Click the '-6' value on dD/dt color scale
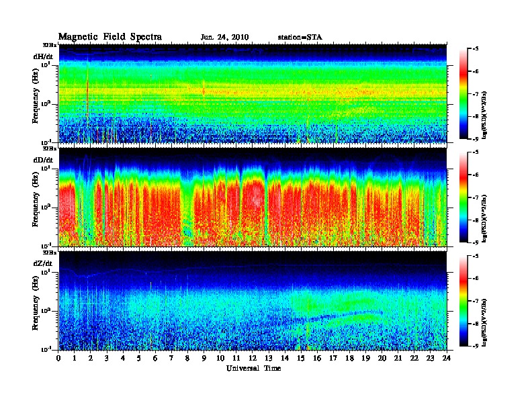Viewport: 532px width, 411px height. click(476, 175)
